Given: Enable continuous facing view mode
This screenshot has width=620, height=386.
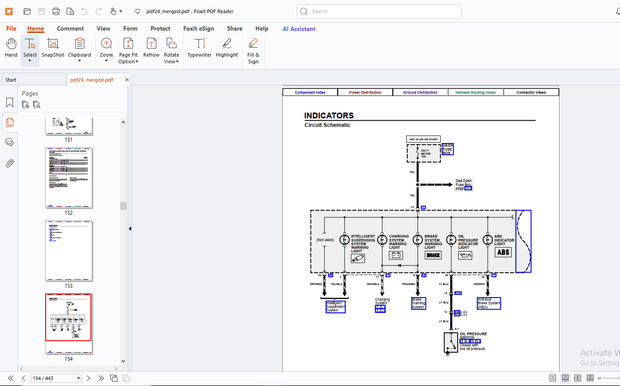Looking at the screenshot, I should 590,378.
